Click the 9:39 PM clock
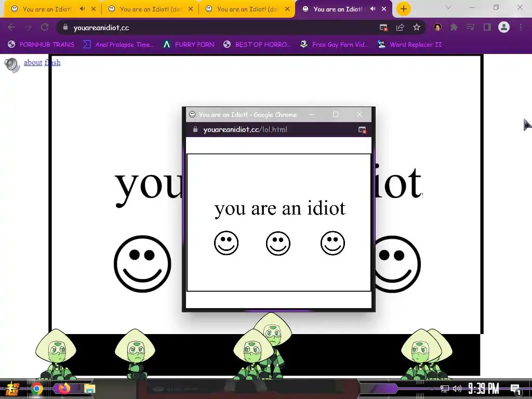This screenshot has height=399, width=532. (x=484, y=389)
